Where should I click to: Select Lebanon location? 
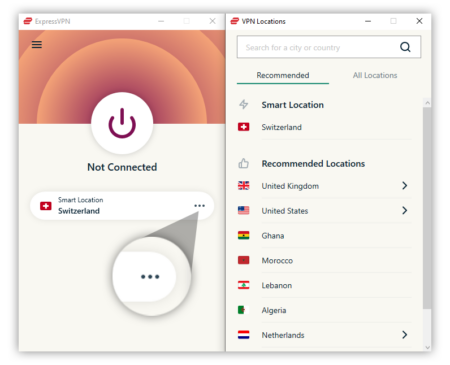point(325,285)
